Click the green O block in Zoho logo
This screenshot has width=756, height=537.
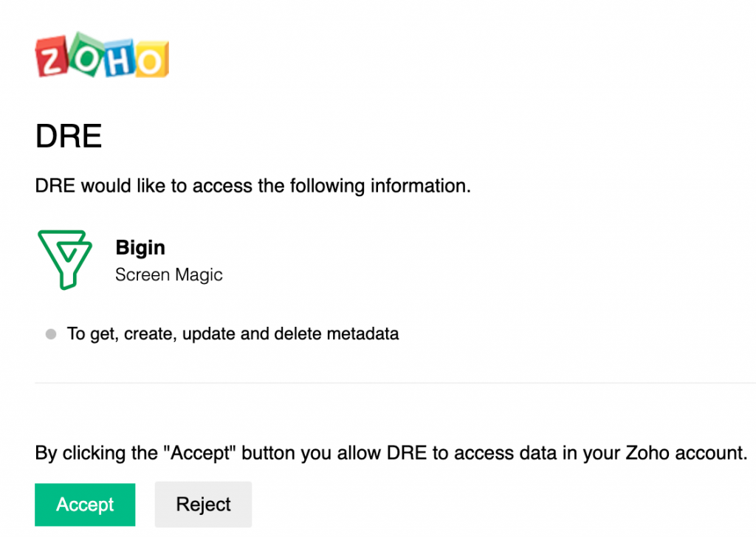pyautogui.click(x=86, y=55)
